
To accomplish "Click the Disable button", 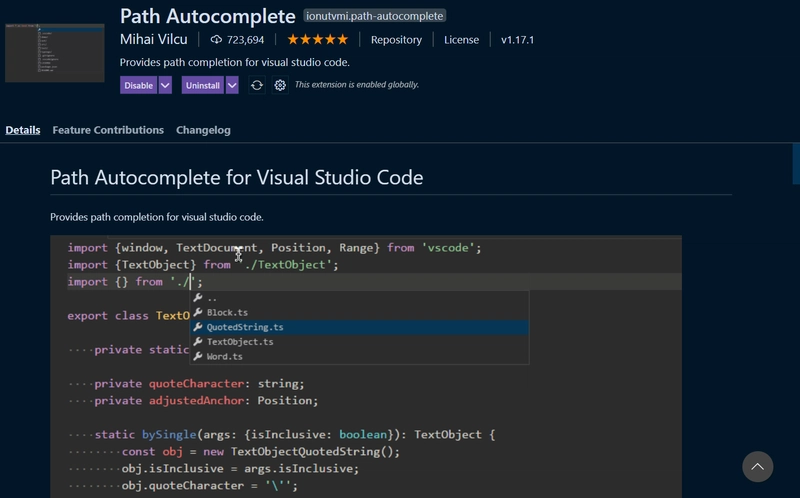I will click(138, 85).
